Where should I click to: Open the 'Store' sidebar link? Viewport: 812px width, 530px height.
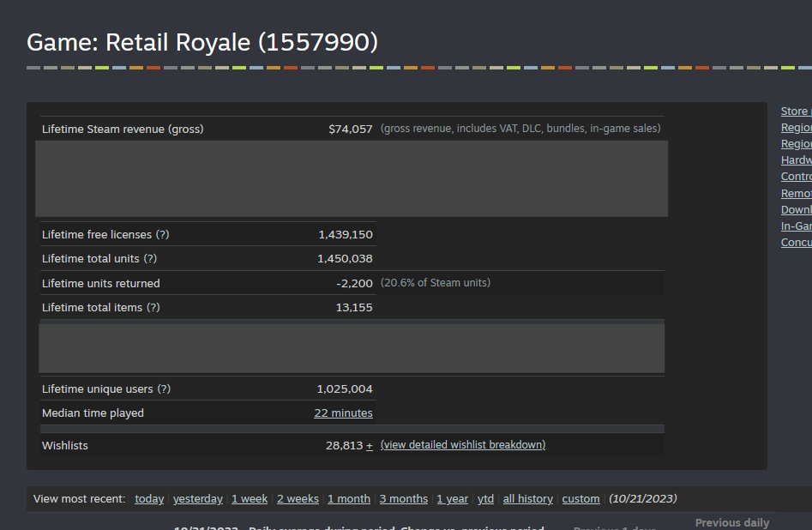click(x=796, y=111)
